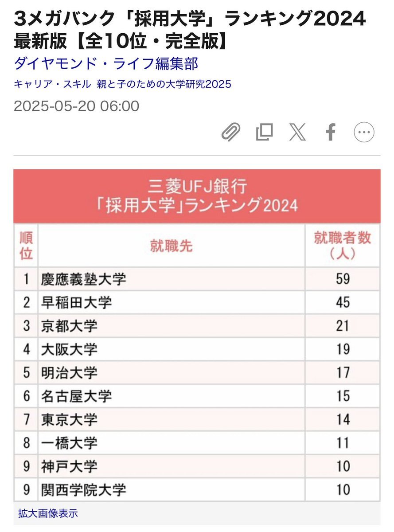Select the 関西学院大学 row
394x532 pixels.
(197, 489)
